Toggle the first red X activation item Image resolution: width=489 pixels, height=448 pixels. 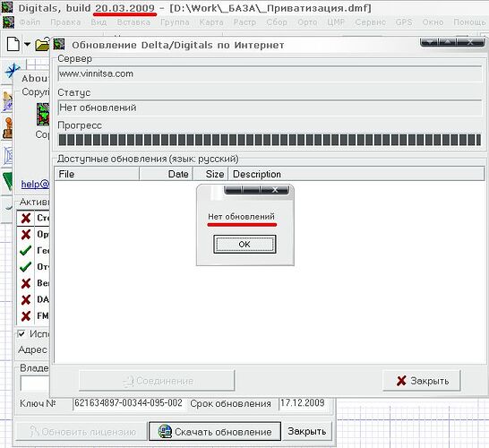click(x=26, y=218)
